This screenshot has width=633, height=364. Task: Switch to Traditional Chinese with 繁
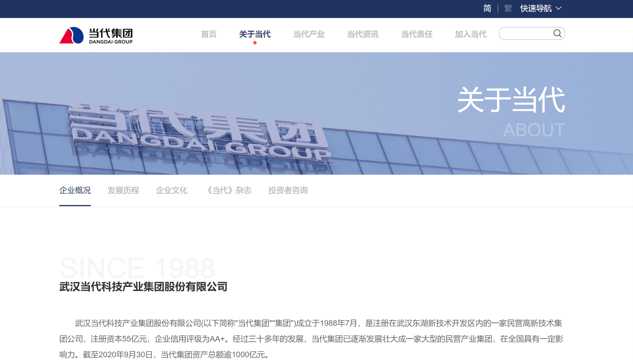coord(508,8)
